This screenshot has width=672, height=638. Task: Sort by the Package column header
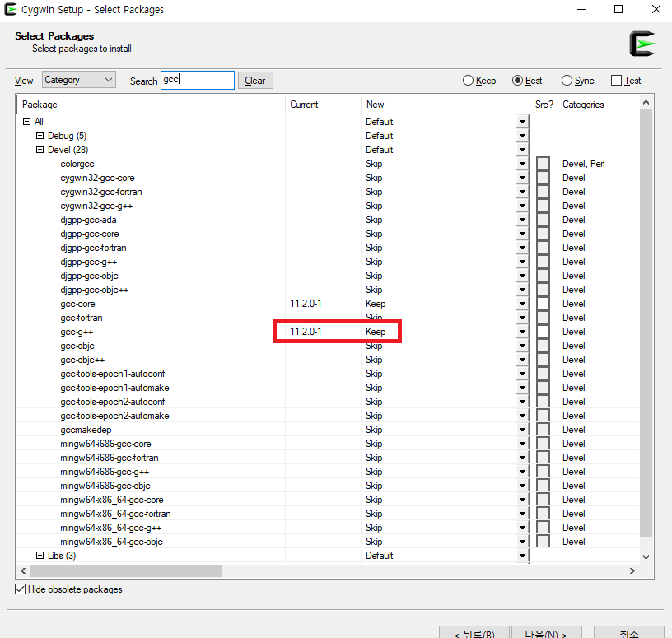(x=151, y=105)
